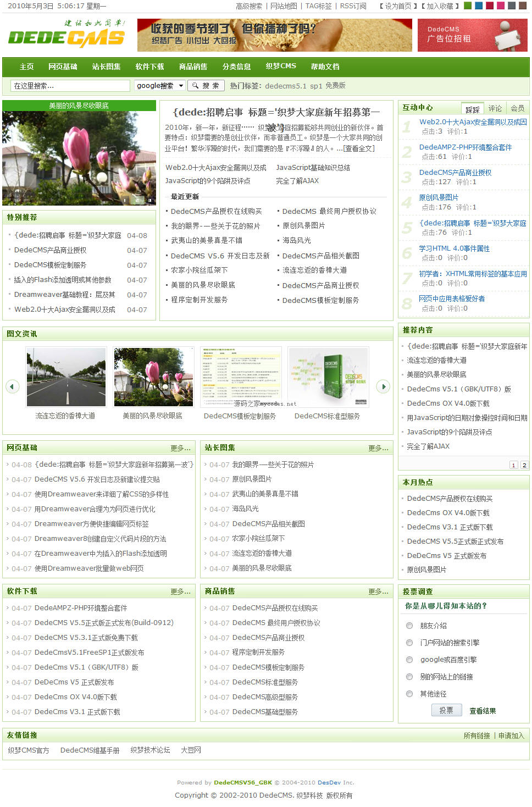
Task: Expand 更多 in 商品销售 section
Action: click(x=378, y=592)
